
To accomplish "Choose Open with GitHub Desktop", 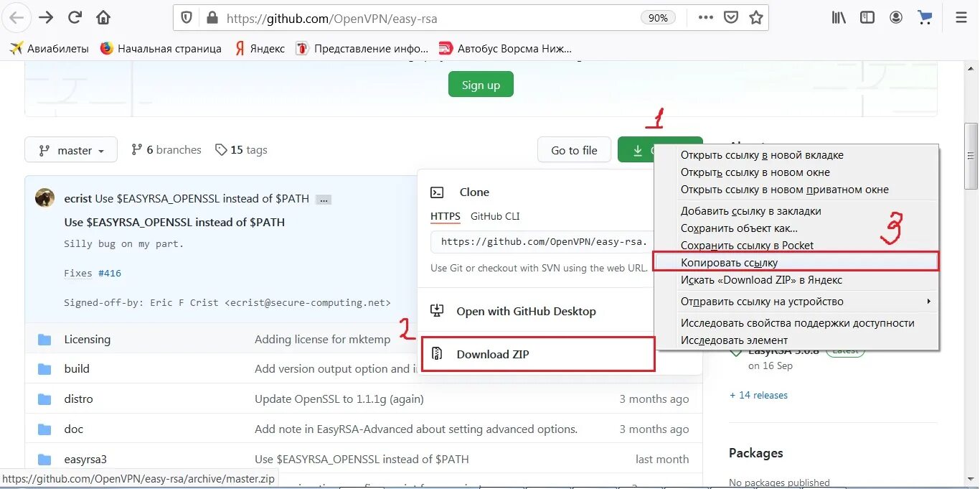I will [526, 311].
